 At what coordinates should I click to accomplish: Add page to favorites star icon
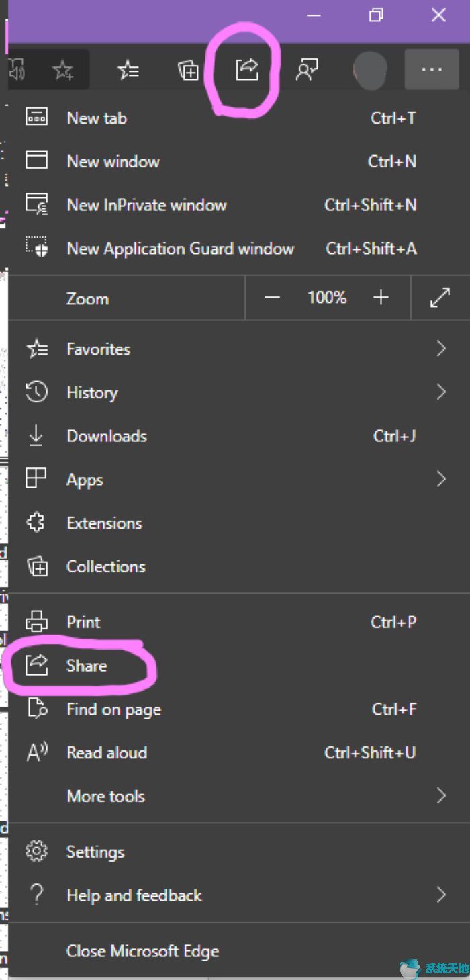point(63,69)
